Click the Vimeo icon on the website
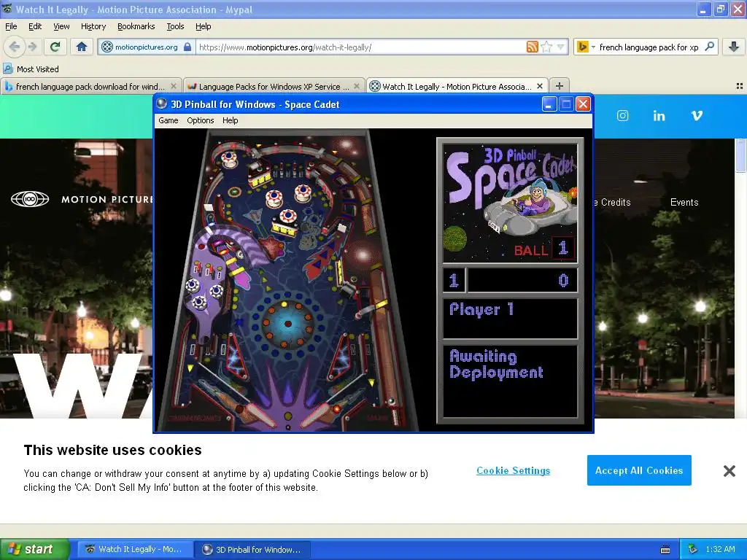The height and width of the screenshot is (560, 747). (697, 115)
